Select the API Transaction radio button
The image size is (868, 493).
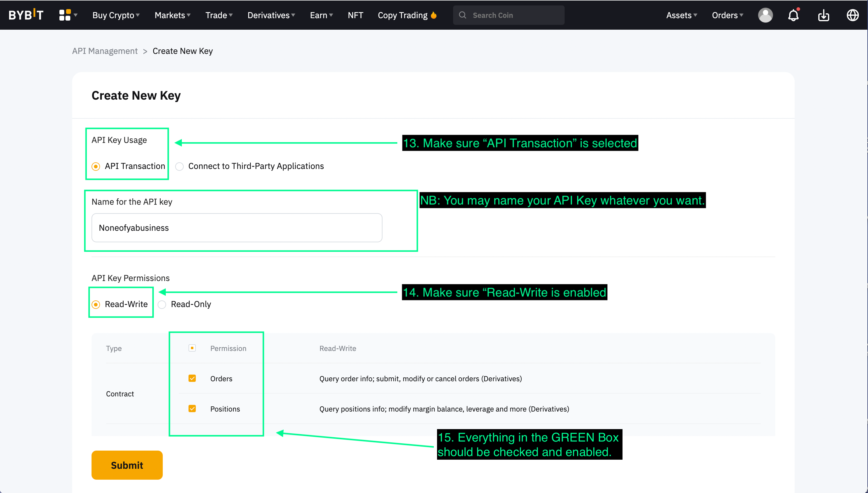(96, 166)
